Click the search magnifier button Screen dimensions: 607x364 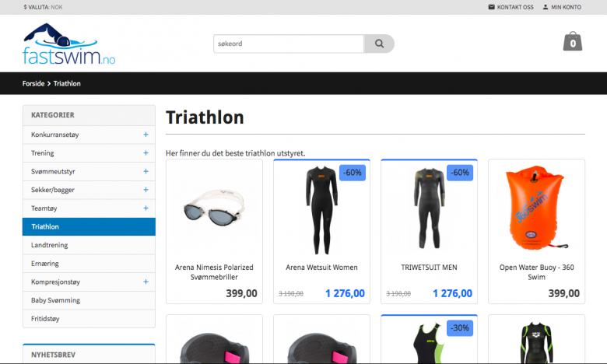click(379, 44)
